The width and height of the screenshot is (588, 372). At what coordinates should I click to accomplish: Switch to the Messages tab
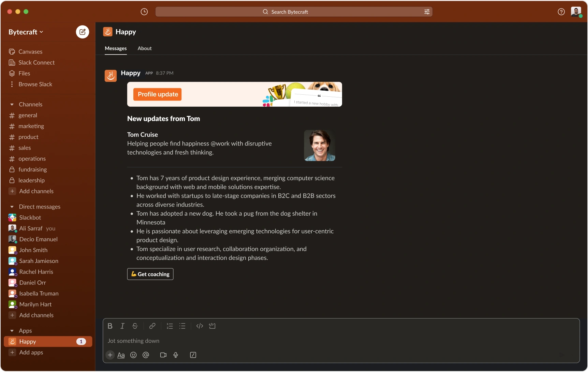pos(116,48)
